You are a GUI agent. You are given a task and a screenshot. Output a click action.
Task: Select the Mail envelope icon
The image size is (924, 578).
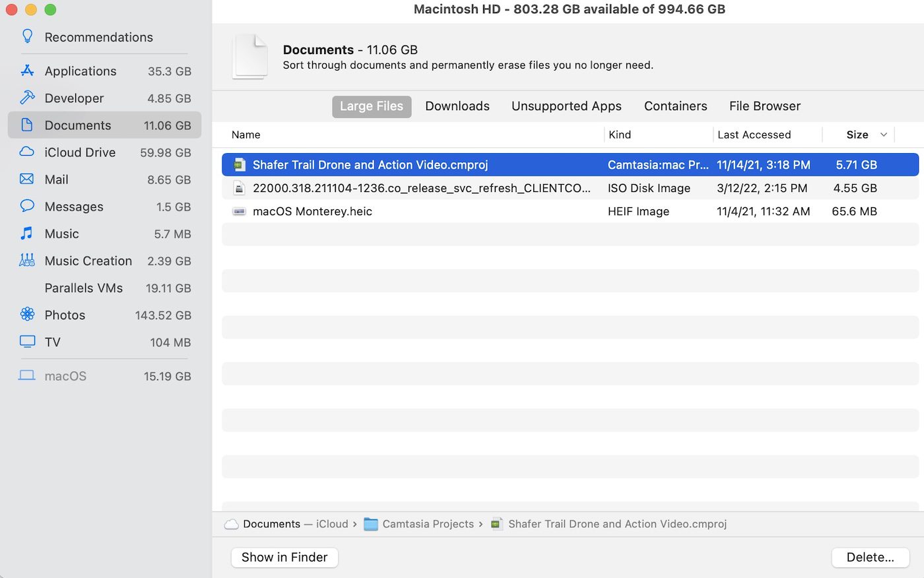(27, 179)
